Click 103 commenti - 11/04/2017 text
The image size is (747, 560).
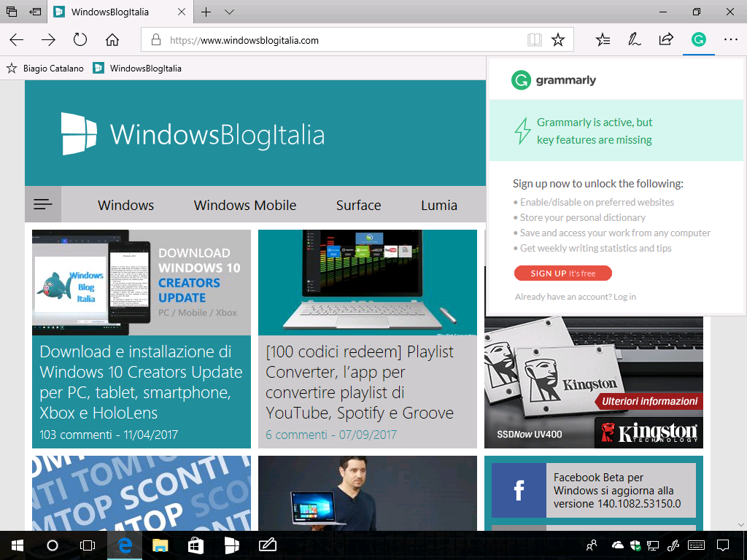click(x=109, y=435)
